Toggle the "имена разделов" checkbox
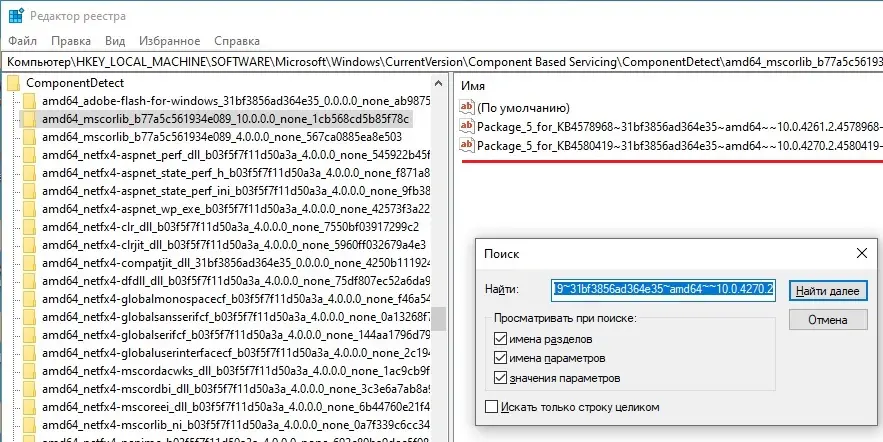 pyautogui.click(x=500, y=338)
